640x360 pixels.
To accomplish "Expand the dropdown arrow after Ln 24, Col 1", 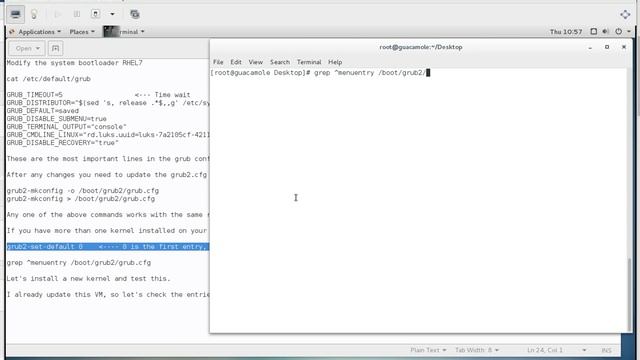I will pyautogui.click(x=584, y=350).
